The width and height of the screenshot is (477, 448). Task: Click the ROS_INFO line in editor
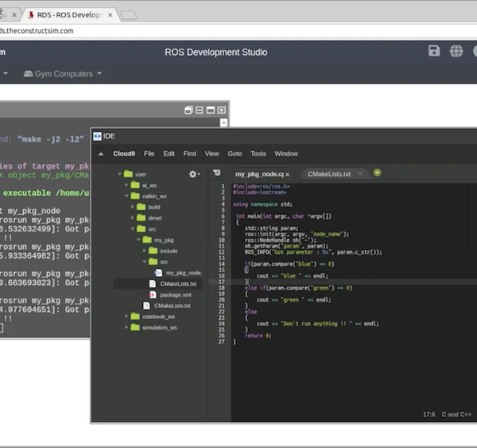click(313, 252)
